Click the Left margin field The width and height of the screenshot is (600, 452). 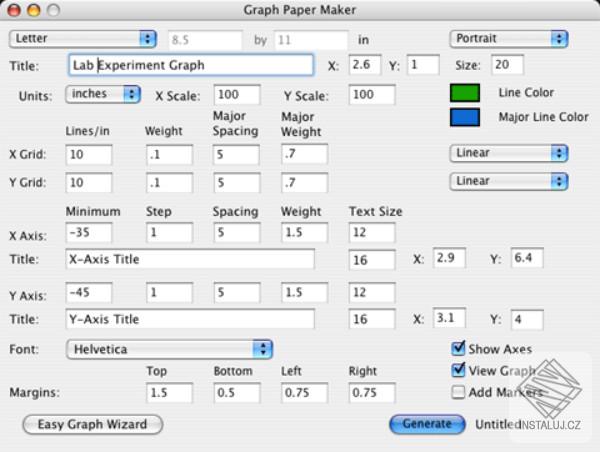coord(305,393)
